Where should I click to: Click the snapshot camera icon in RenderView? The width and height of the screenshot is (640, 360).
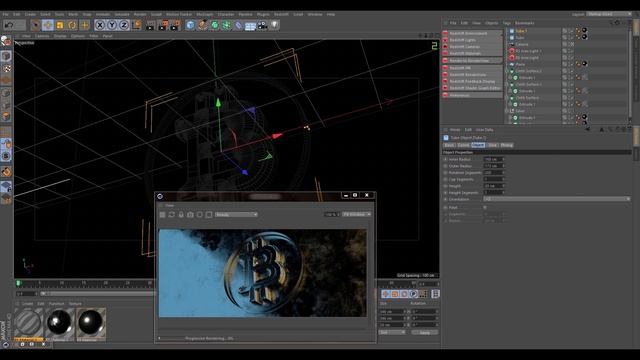pyautogui.click(x=190, y=215)
